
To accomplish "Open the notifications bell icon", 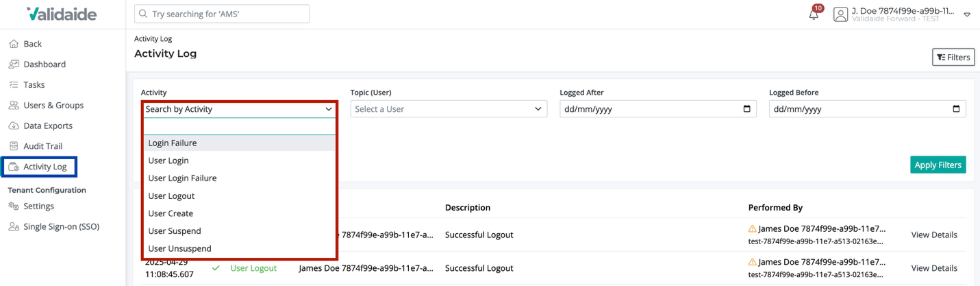I will click(814, 14).
